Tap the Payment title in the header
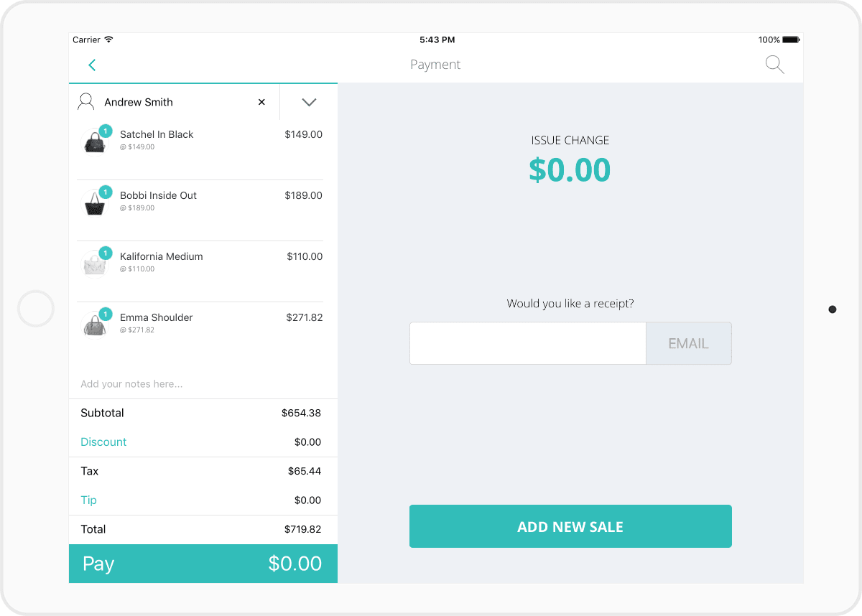The height and width of the screenshot is (616, 862). [x=435, y=65]
